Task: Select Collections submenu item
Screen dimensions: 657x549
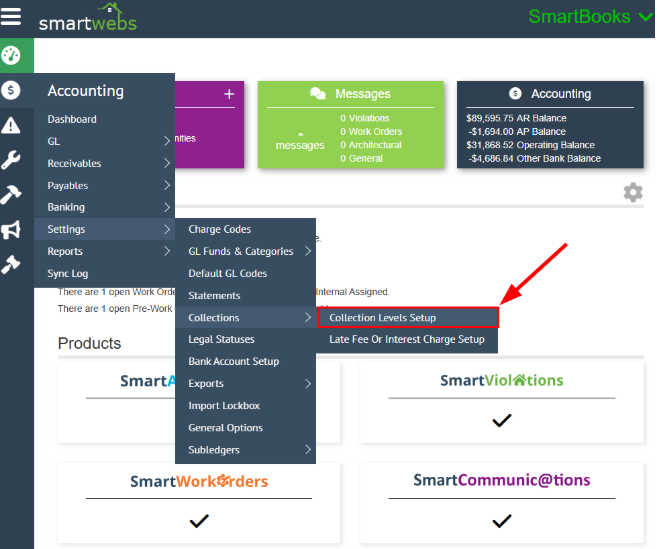Action: click(245, 318)
